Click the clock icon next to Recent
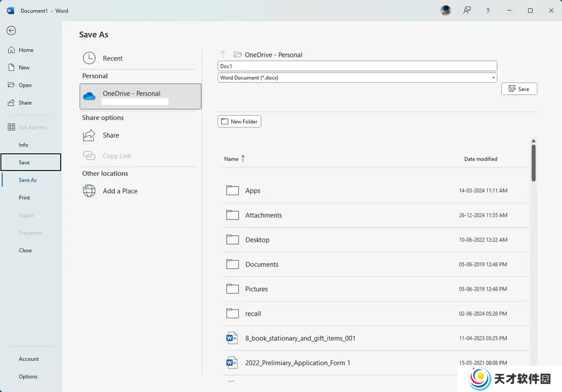 tap(89, 58)
